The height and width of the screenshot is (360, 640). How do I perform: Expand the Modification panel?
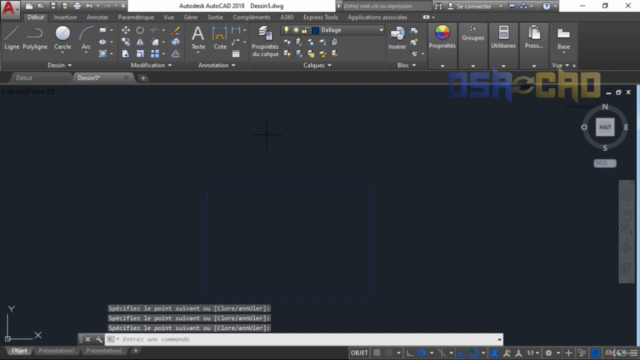[151, 65]
